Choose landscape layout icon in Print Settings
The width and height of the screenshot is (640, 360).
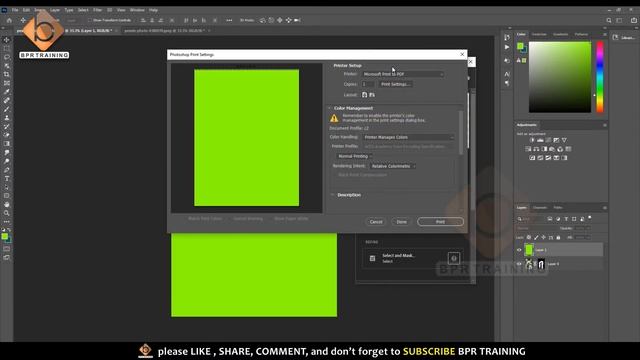click(x=372, y=95)
